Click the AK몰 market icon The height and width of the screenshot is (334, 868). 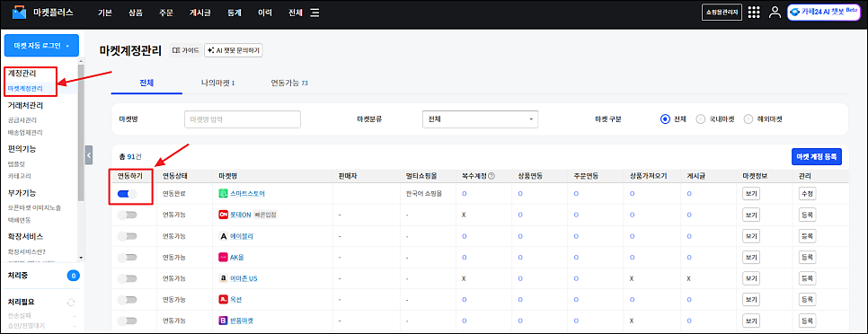[x=223, y=257]
